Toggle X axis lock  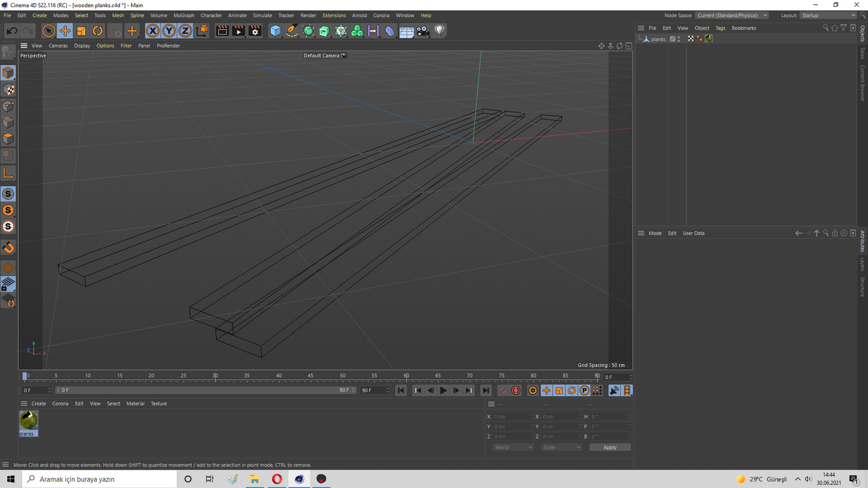click(x=152, y=31)
